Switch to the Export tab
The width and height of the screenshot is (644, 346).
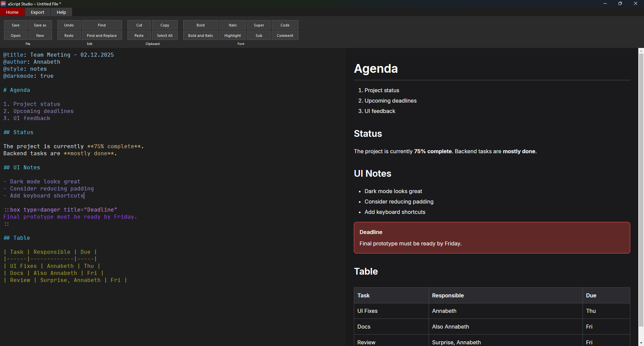click(x=37, y=12)
